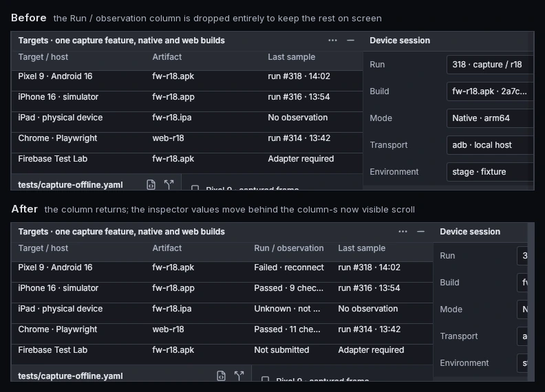Click 'Unknown · not ...' observation cell in After
545x392 pixels.
coord(287,309)
